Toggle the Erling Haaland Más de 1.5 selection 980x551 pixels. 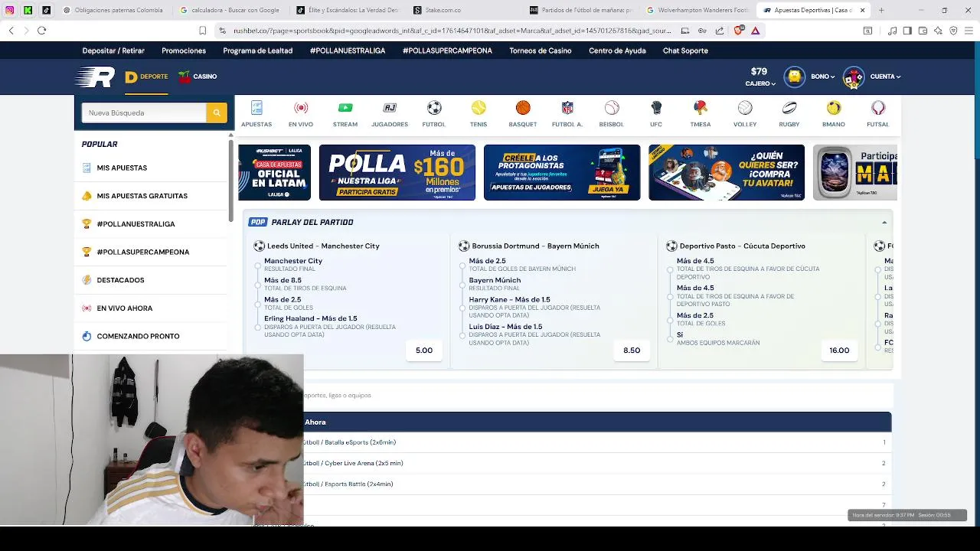click(258, 327)
